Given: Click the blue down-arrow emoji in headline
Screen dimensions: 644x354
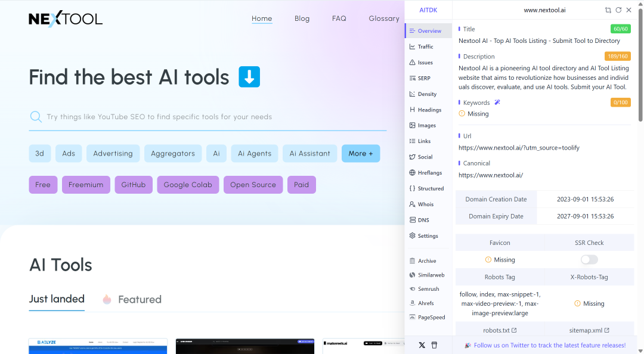Looking at the screenshot, I should pyautogui.click(x=249, y=77).
